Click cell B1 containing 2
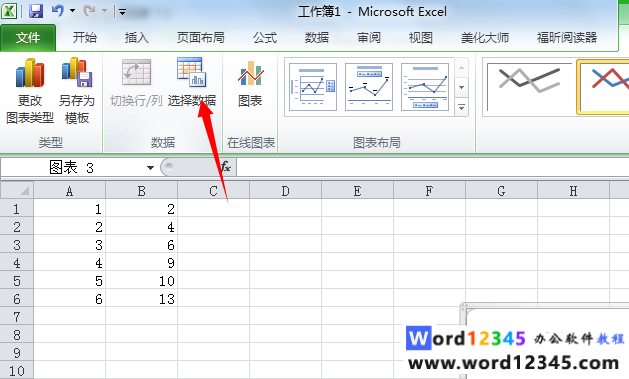The height and width of the screenshot is (379, 629). click(x=141, y=209)
